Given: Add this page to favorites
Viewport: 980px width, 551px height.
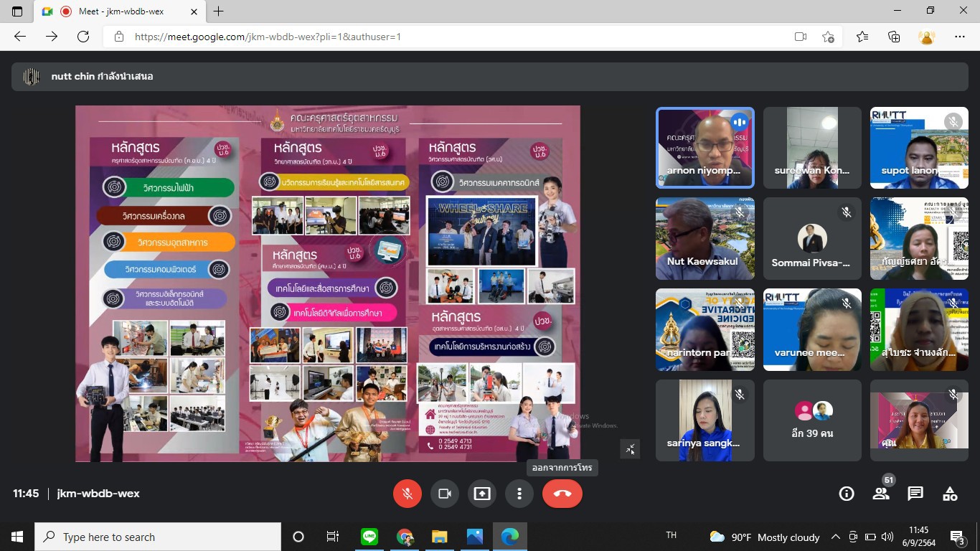Looking at the screenshot, I should pos(829,37).
